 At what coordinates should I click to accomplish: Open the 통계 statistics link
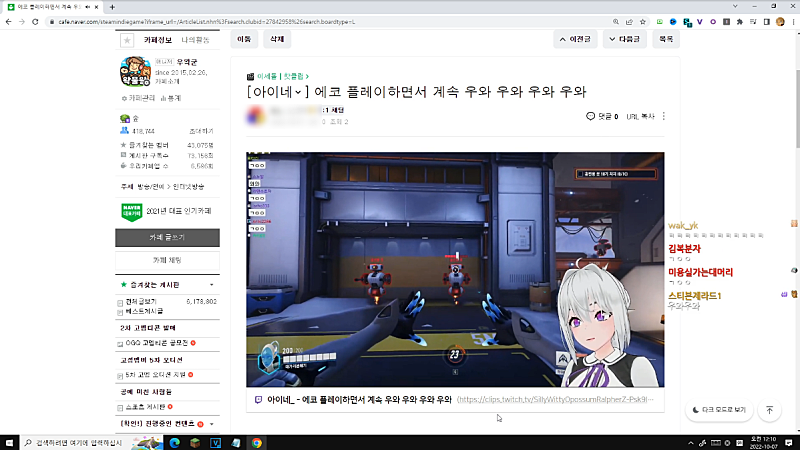(171, 98)
